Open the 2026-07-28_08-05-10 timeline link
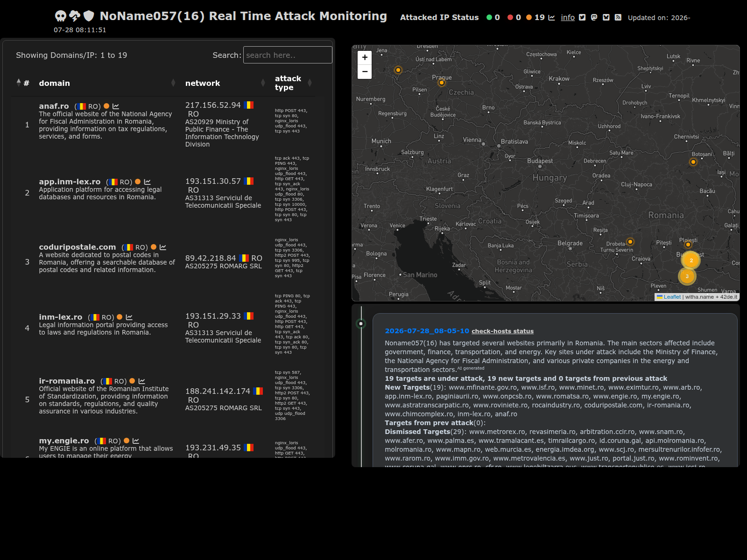This screenshot has width=747, height=560. click(427, 331)
